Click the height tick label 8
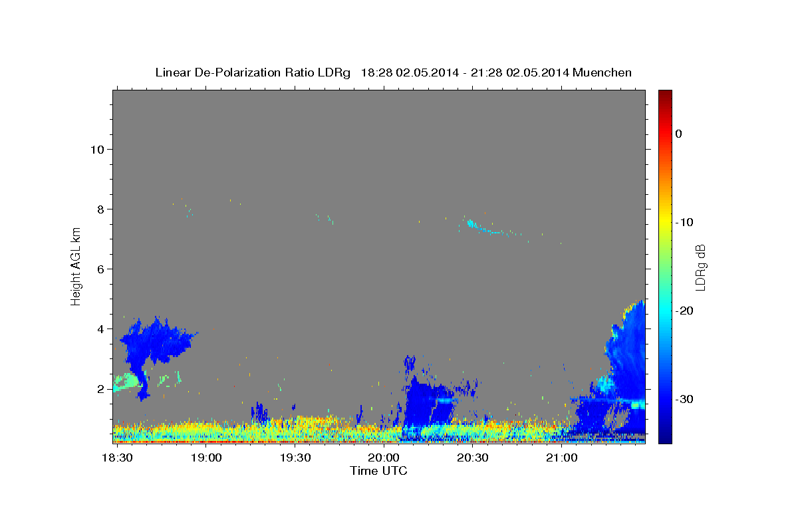 pyautogui.click(x=100, y=209)
